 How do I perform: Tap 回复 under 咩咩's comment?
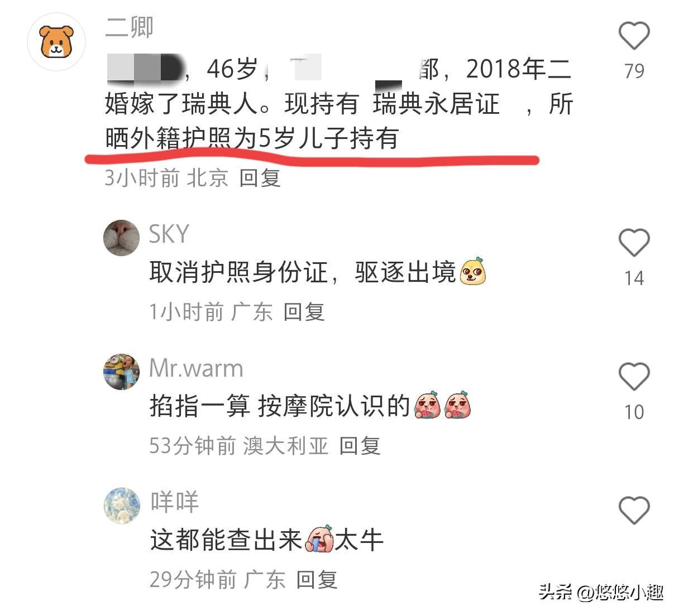click(x=317, y=580)
